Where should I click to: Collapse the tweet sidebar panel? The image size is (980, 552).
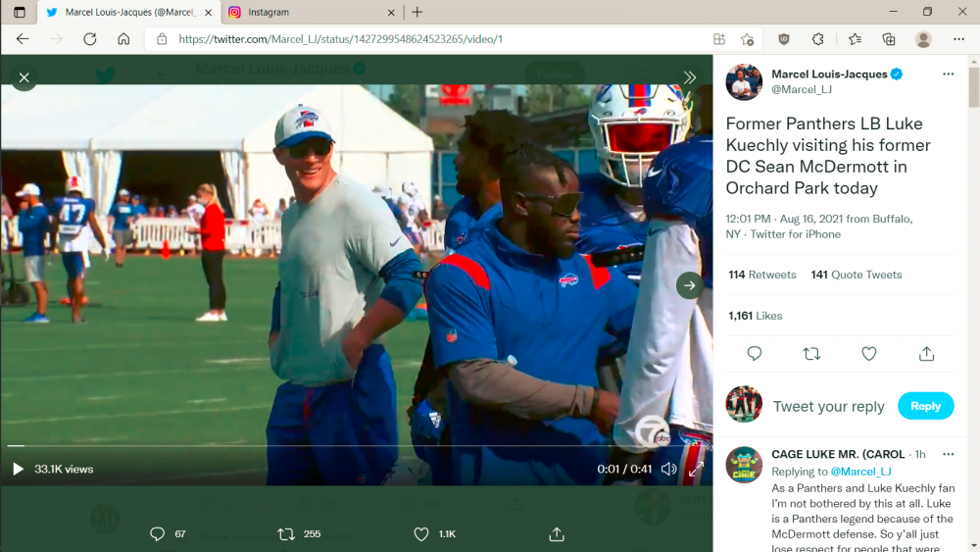pyautogui.click(x=690, y=77)
